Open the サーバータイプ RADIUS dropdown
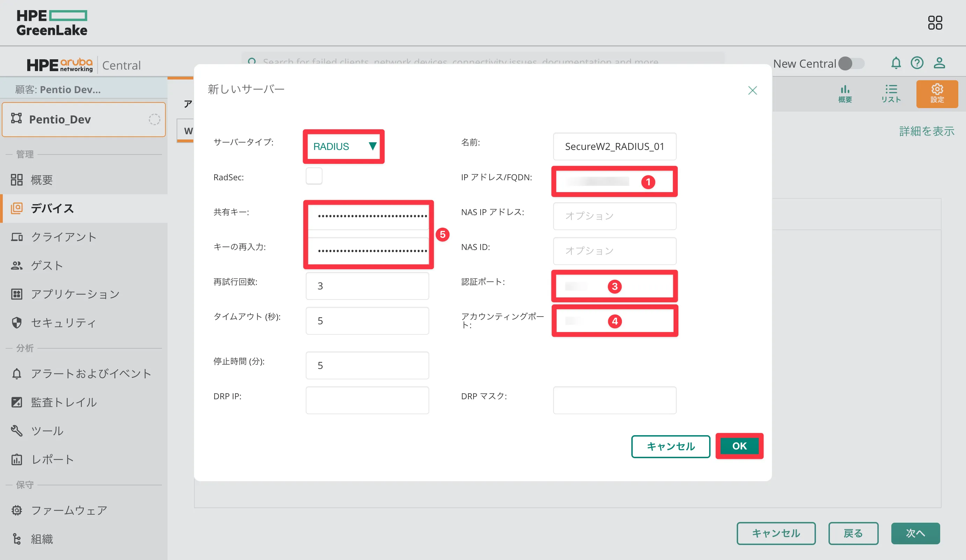Viewport: 966px width, 560px height. click(343, 146)
